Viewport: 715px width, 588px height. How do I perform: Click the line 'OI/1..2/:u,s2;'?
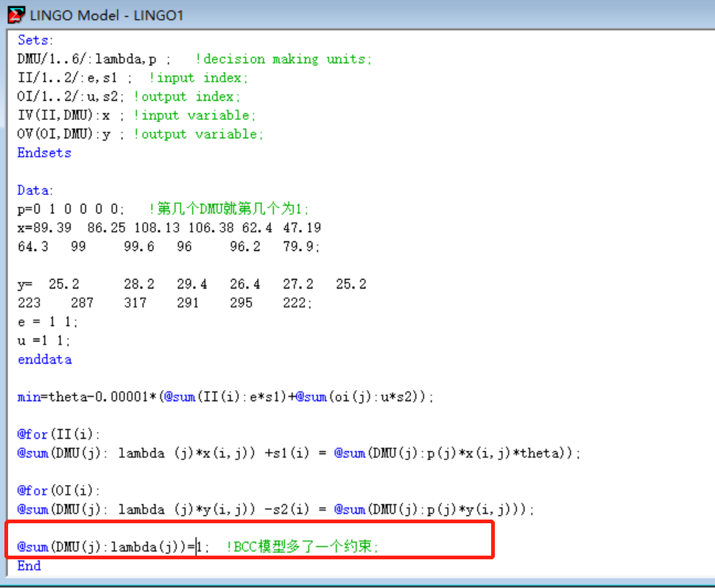[x=70, y=96]
